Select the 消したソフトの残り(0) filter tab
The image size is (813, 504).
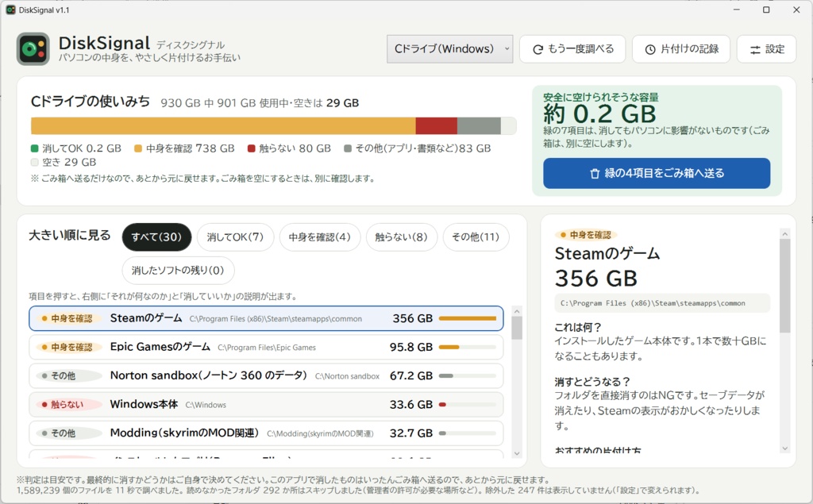coord(178,270)
